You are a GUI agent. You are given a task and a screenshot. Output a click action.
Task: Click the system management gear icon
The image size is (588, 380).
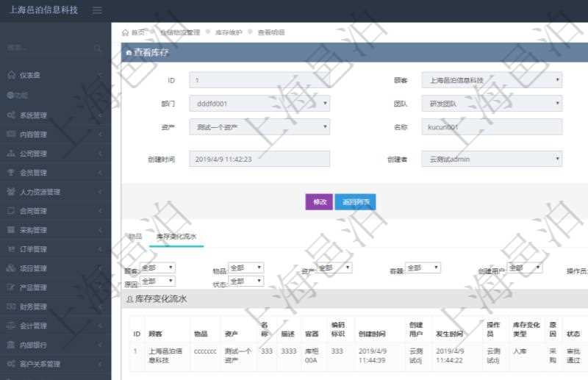pyautogui.click(x=11, y=115)
